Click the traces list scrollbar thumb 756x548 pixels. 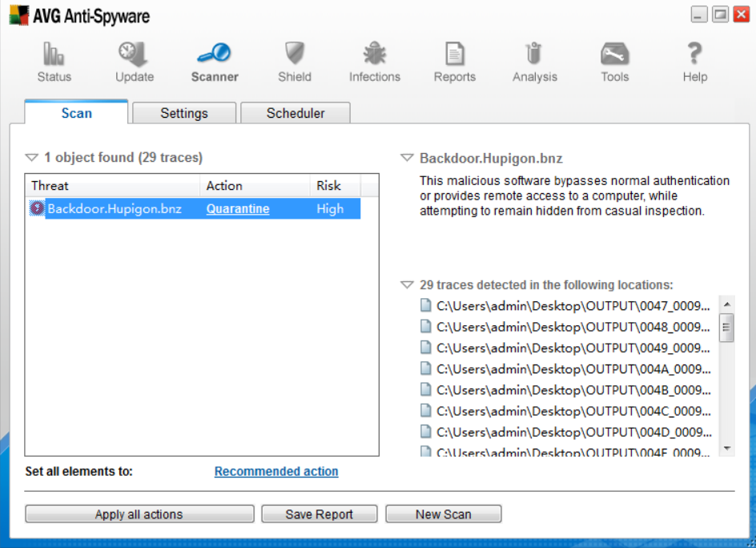(x=727, y=328)
